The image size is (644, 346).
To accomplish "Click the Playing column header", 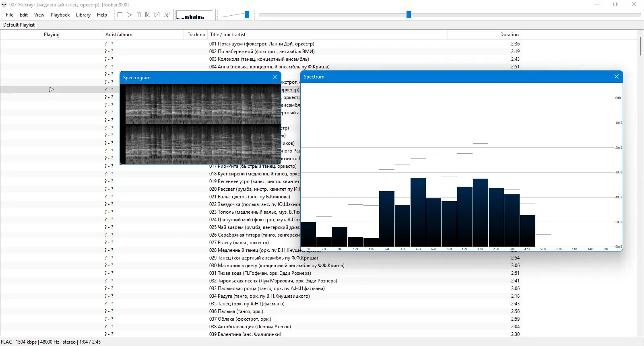I will [x=52, y=35].
